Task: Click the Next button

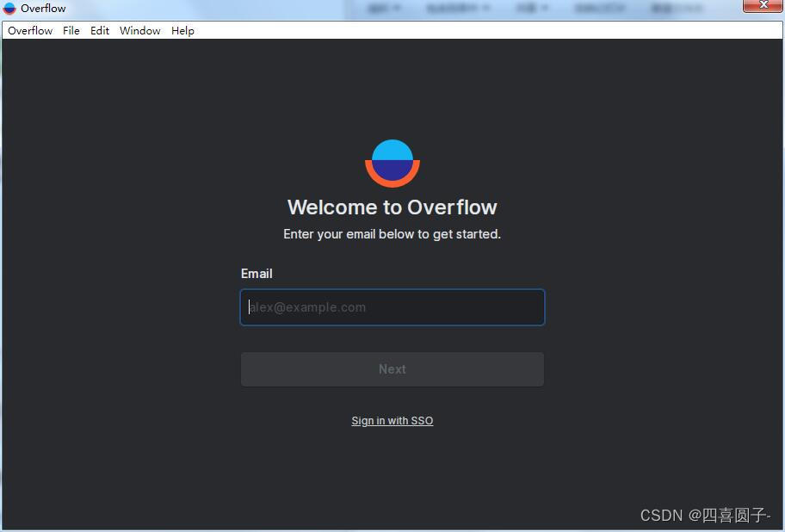Action: click(x=392, y=369)
